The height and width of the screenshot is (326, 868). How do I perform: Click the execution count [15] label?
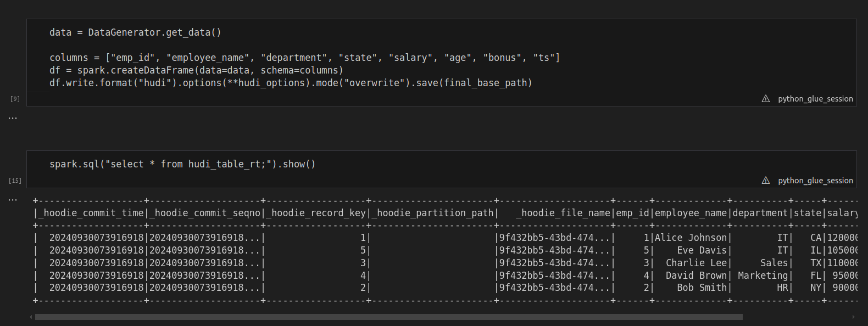15,181
